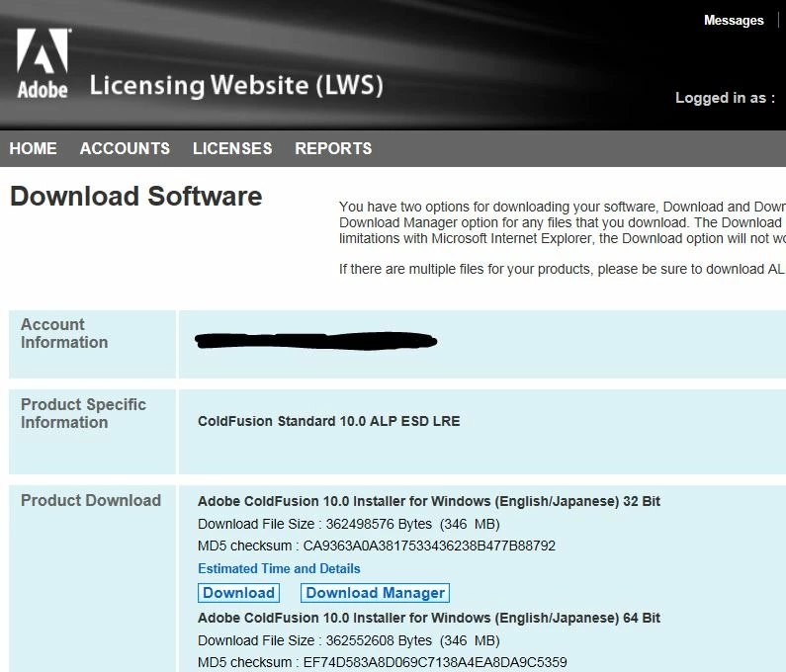Select the Licensing Website (LWS) title
786x672 pixels.
pos(236,85)
